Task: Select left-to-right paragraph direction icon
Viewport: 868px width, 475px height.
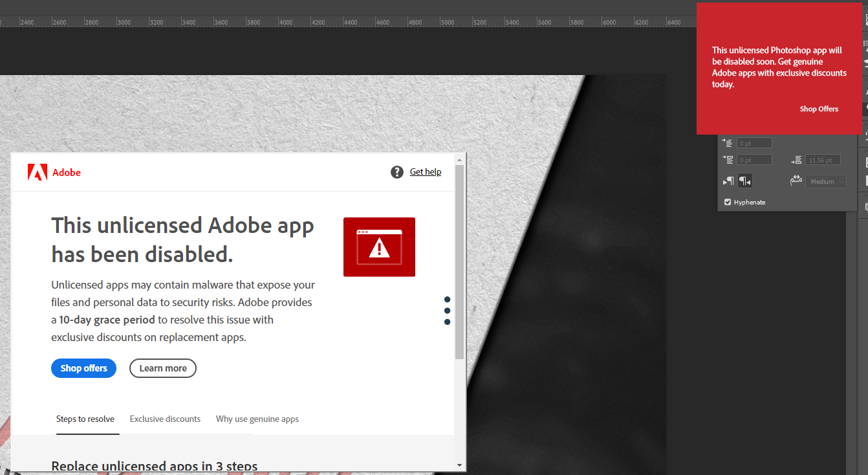Action: (x=728, y=181)
